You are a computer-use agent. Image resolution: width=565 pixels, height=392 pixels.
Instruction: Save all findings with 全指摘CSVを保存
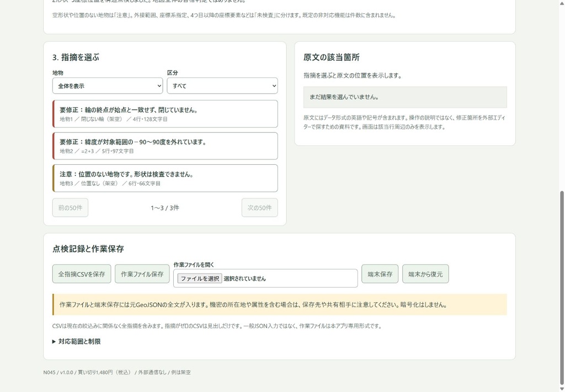pyautogui.click(x=82, y=274)
